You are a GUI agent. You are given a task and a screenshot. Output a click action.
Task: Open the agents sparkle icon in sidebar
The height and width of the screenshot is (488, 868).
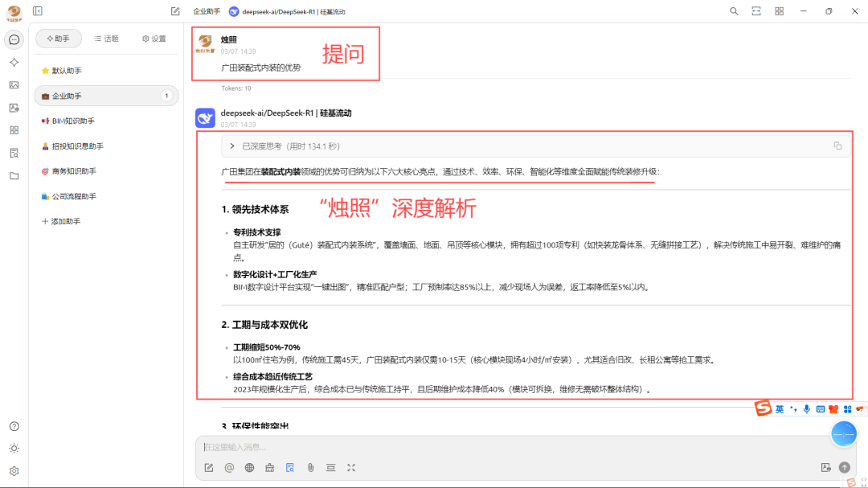(x=14, y=63)
